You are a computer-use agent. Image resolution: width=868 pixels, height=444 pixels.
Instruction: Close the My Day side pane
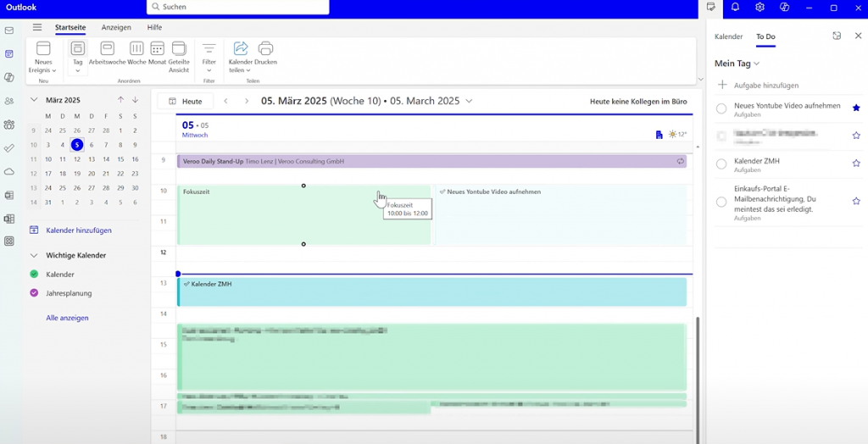pyautogui.click(x=858, y=36)
